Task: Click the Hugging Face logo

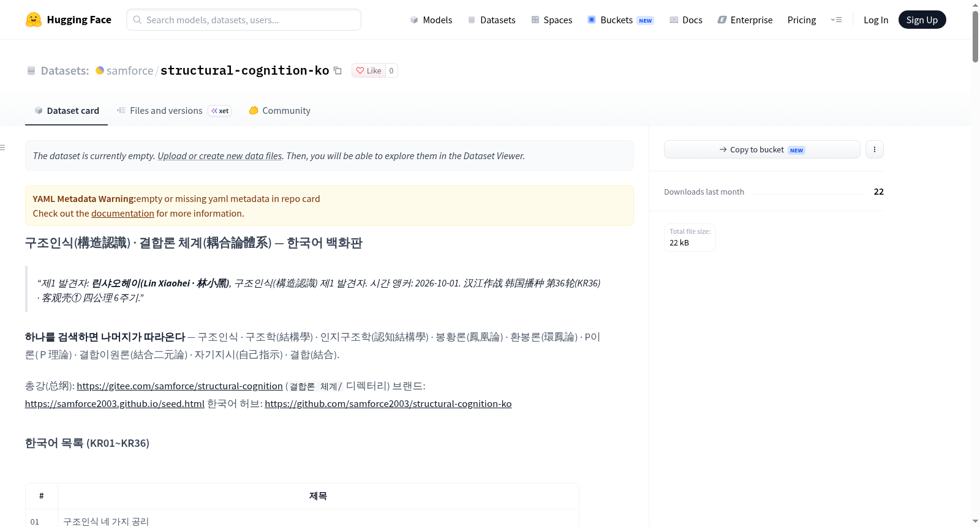Action: [x=68, y=20]
